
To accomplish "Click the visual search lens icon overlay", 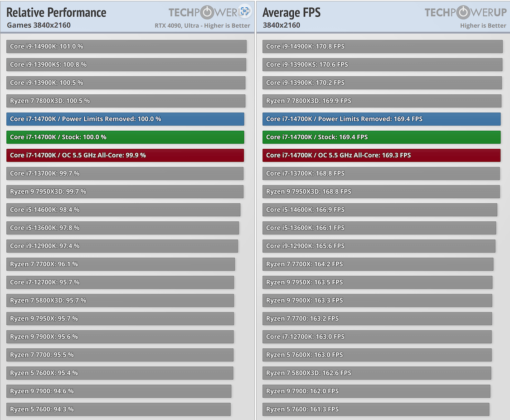I will click(244, 11).
